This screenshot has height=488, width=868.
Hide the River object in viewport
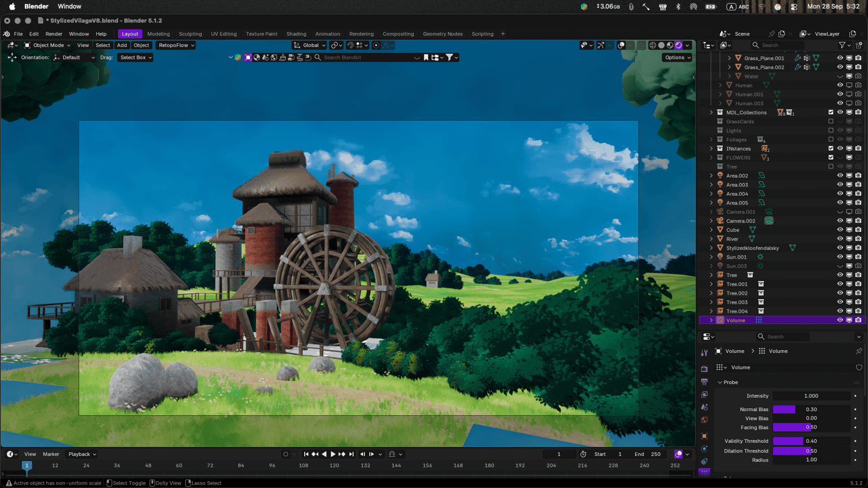pos(840,239)
